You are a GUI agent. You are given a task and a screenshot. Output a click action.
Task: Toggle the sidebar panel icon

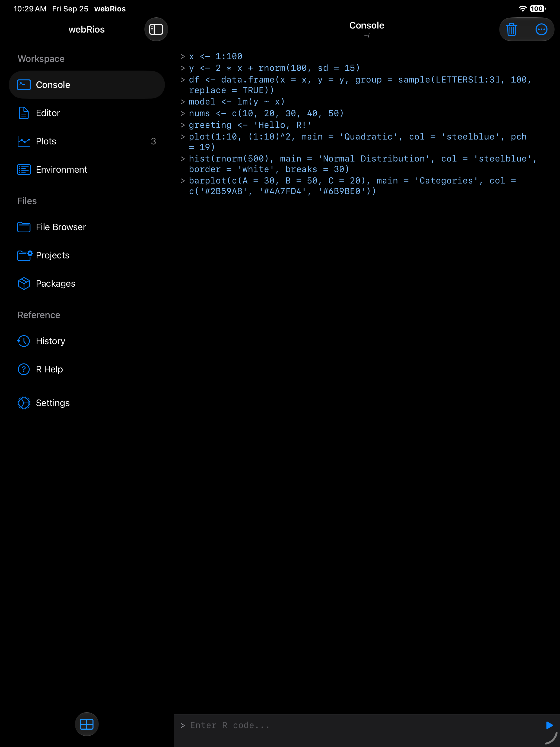[156, 29]
